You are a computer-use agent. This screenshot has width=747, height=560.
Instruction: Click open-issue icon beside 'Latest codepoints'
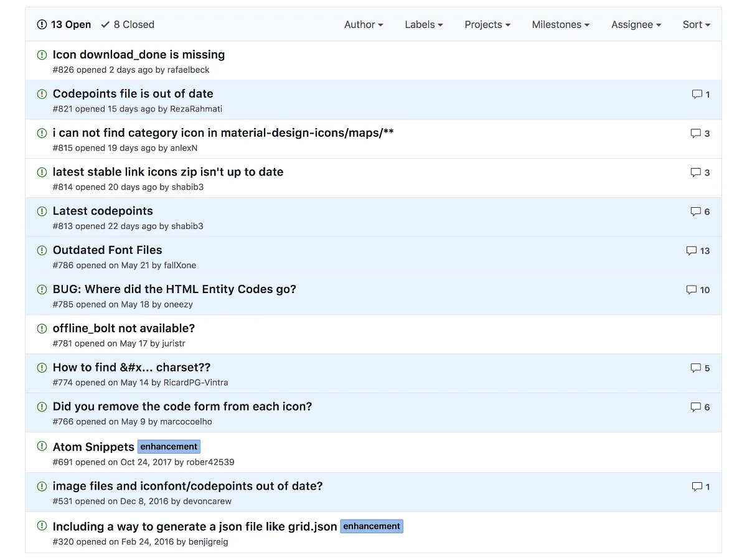[x=42, y=211]
